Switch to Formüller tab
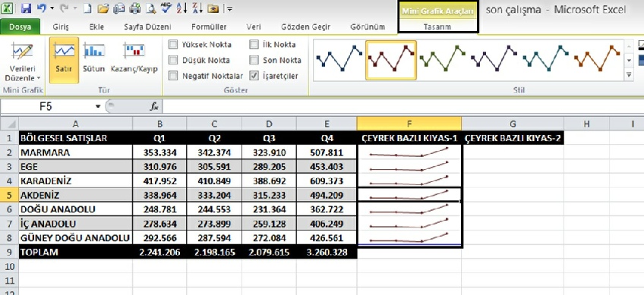Screen dimensions: 644x295 pyautogui.click(x=209, y=27)
